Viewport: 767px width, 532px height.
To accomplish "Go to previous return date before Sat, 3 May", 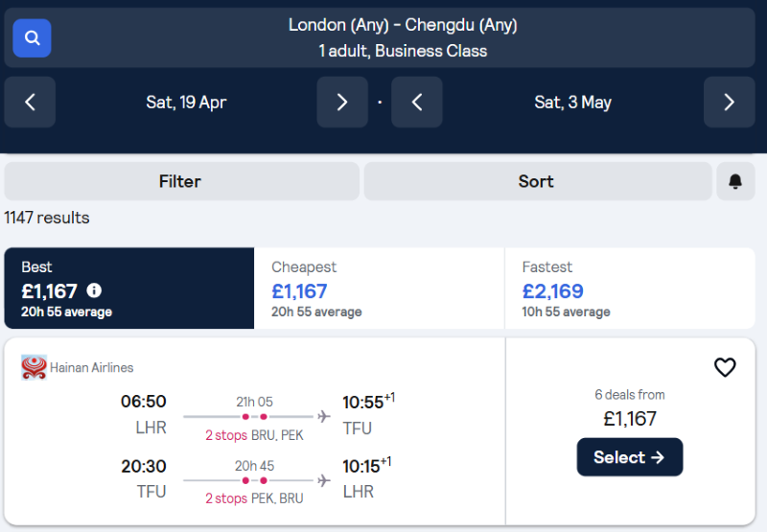I will [x=417, y=103].
